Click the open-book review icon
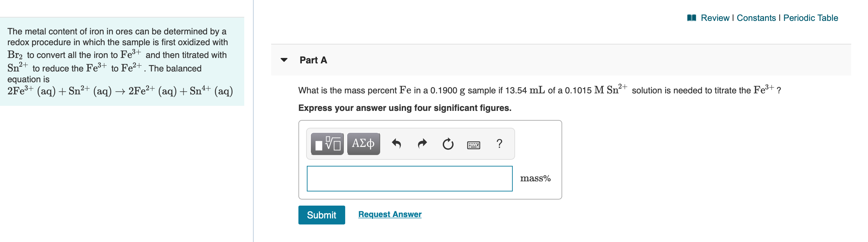 pyautogui.click(x=691, y=18)
